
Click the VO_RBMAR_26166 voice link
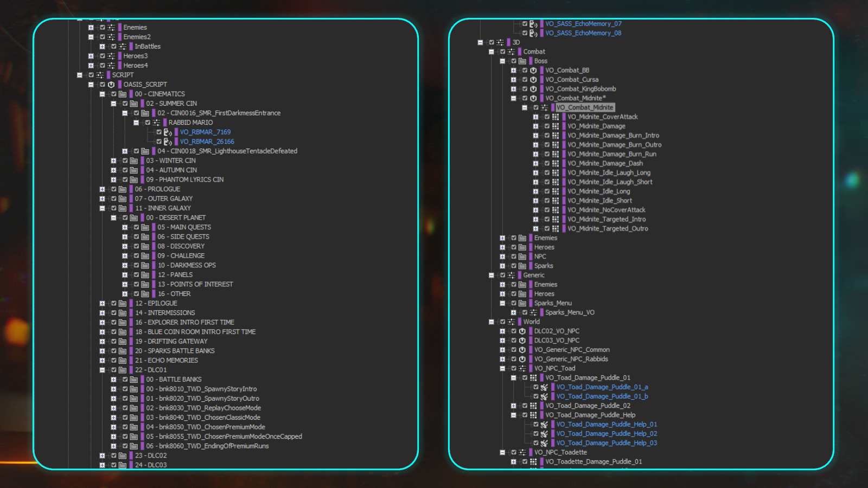(207, 142)
